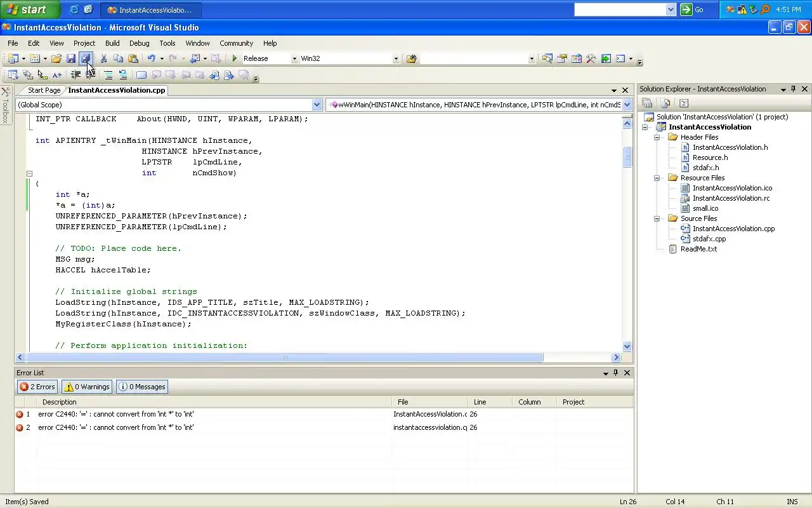Viewport: 812px width, 508px height.
Task: Click the Paste clipboard icon
Action: (x=133, y=58)
